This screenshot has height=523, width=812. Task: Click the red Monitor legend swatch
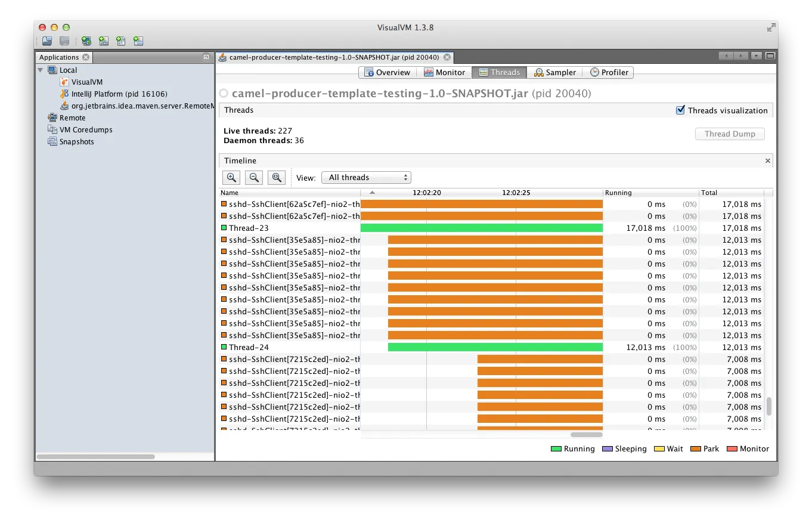point(732,448)
